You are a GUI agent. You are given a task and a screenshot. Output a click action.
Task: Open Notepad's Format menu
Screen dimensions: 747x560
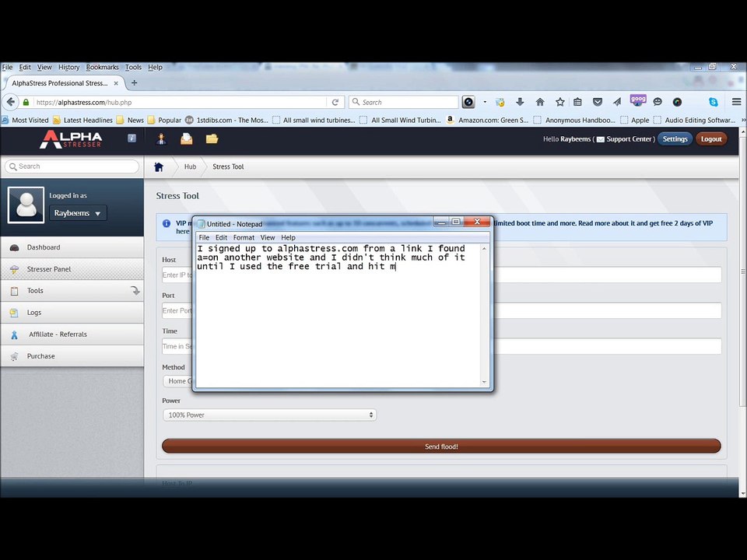click(244, 237)
